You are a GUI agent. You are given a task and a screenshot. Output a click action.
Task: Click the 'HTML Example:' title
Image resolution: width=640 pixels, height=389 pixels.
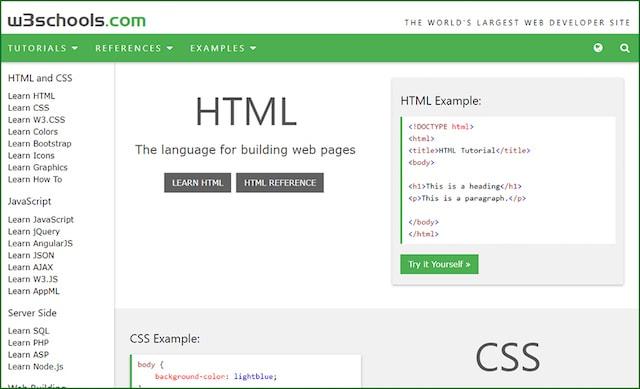(x=441, y=101)
